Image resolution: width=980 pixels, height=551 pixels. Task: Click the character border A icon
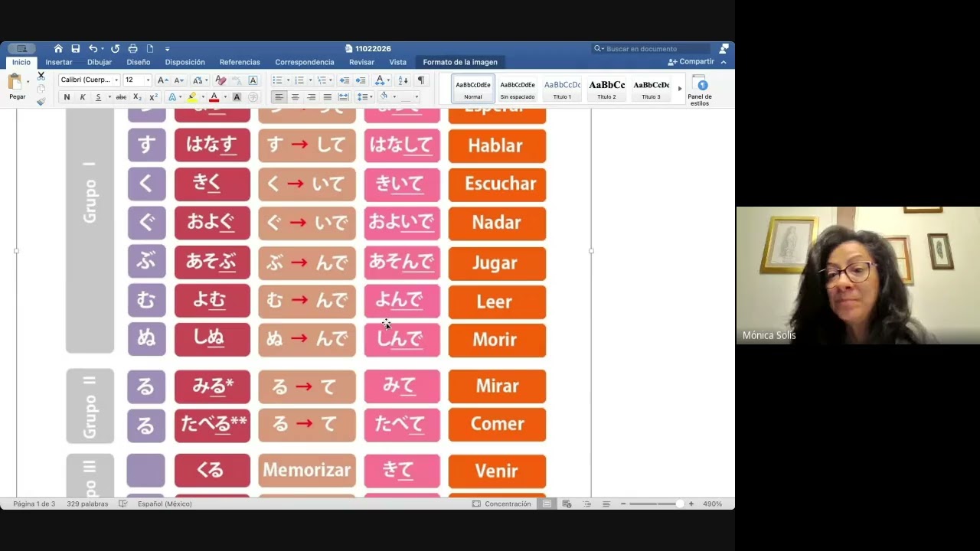click(x=253, y=80)
